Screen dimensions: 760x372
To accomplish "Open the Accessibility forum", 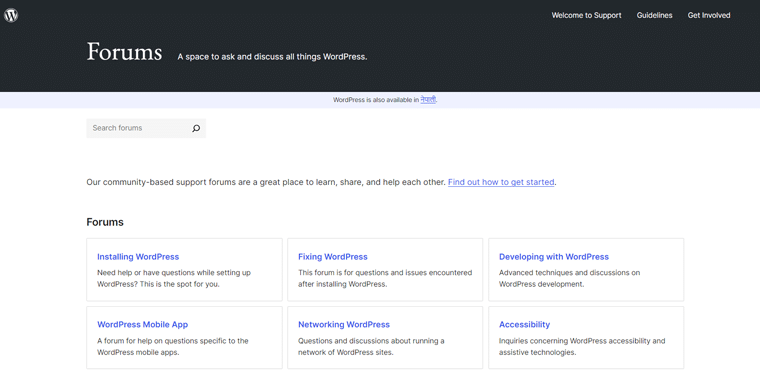I will (x=524, y=324).
